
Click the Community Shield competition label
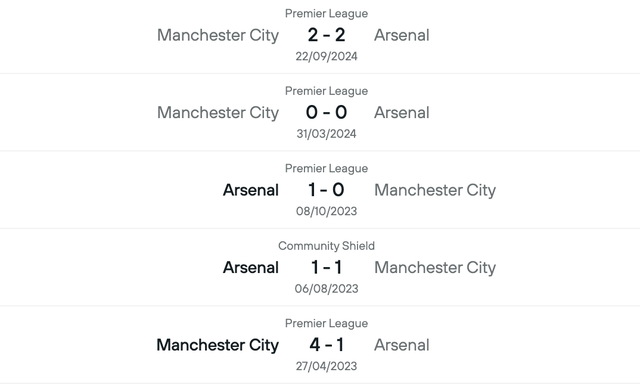click(326, 246)
